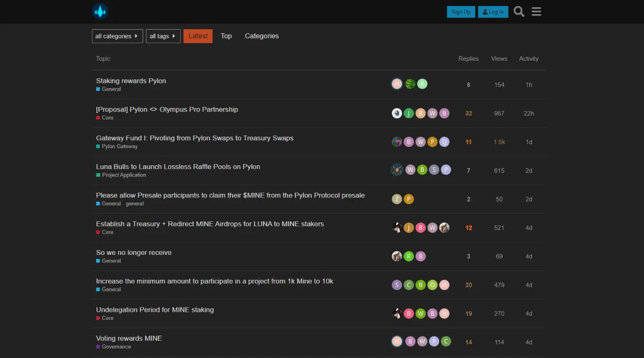Sort by the Views column header
The width and height of the screenshot is (644, 358).
(x=499, y=58)
